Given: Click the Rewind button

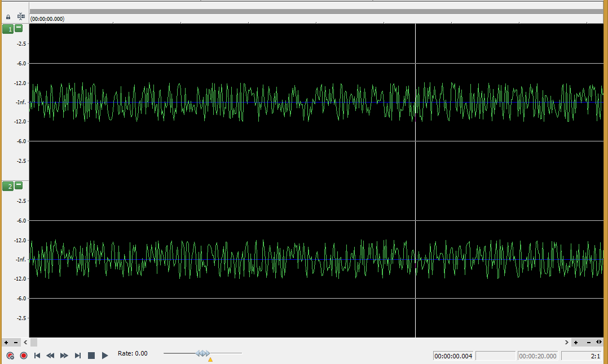Looking at the screenshot, I should pos(50,356).
